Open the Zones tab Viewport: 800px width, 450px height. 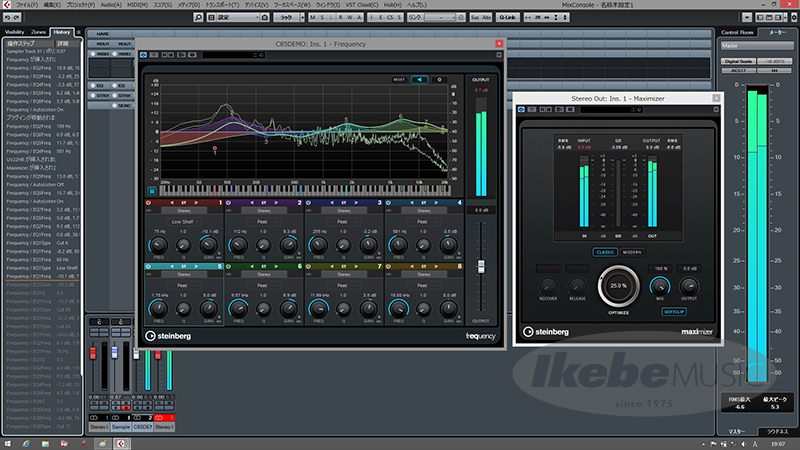[39, 32]
